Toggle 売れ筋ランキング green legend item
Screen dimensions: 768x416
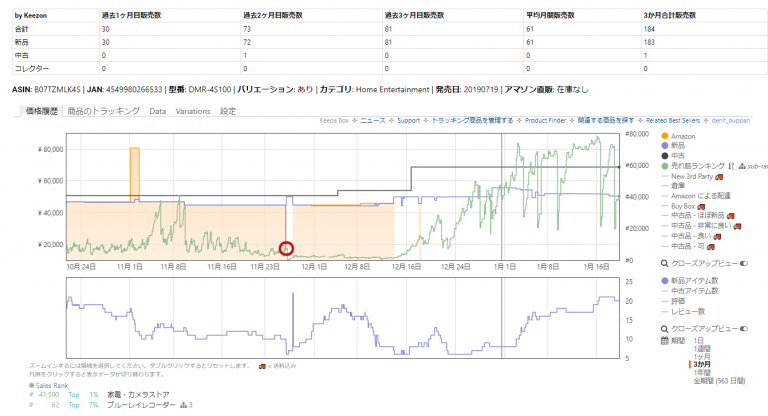pyautogui.click(x=665, y=166)
